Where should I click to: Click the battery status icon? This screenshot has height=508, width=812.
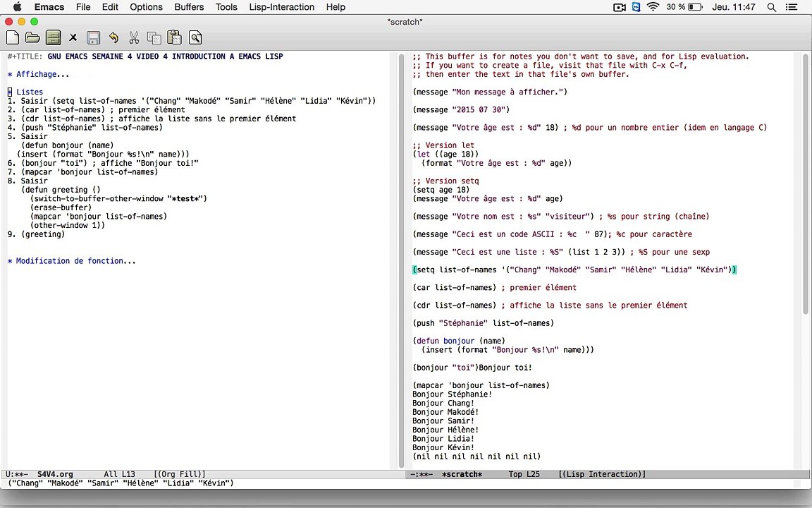click(x=696, y=7)
